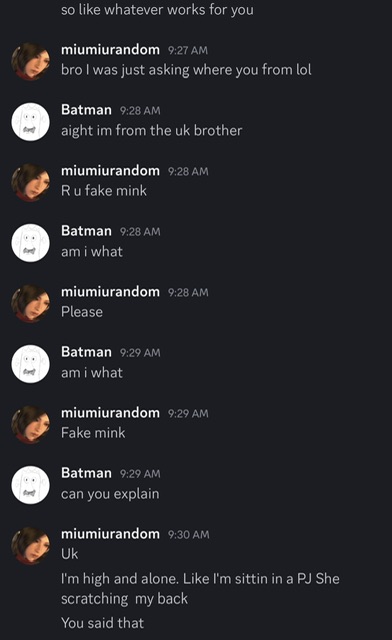Click Batman username above 'aight im from the uk brother'

(86, 110)
